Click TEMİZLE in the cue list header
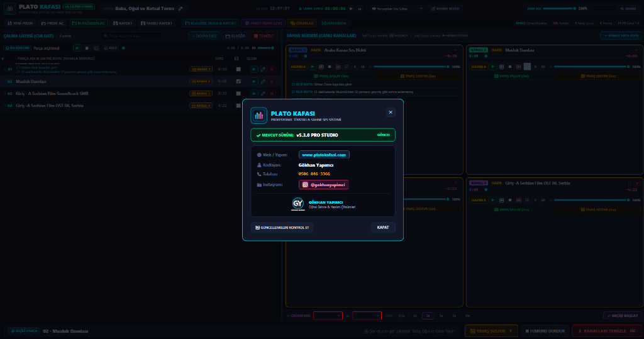 [264, 36]
